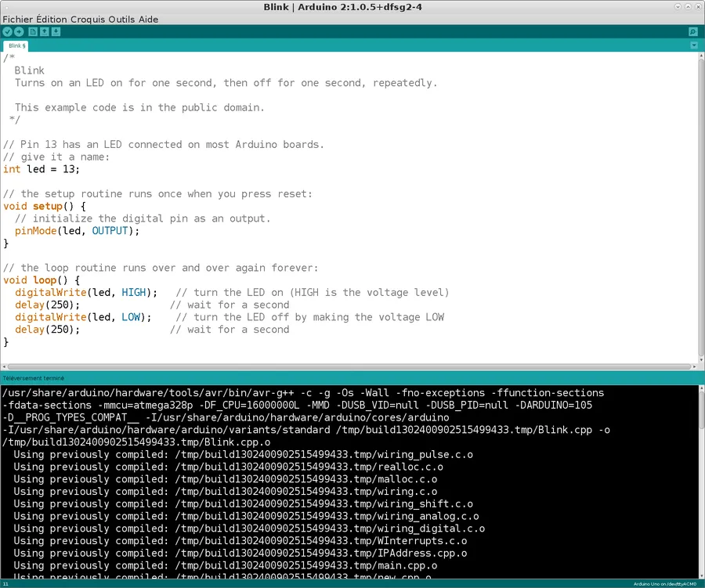Click 'Arduino Uno on /dev/ttyACM0' status text

665,584
